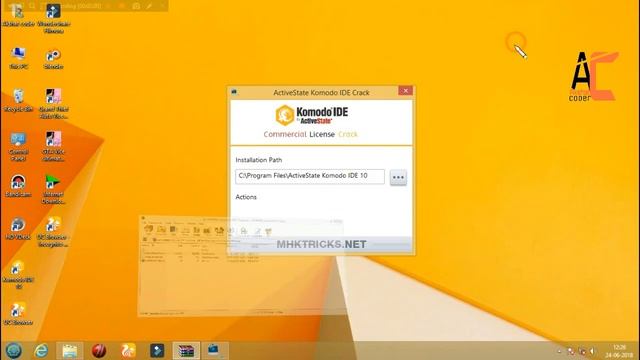Image resolution: width=640 pixels, height=360 pixels.
Task: Launch the Blender desktop shortcut
Action: (x=53, y=58)
